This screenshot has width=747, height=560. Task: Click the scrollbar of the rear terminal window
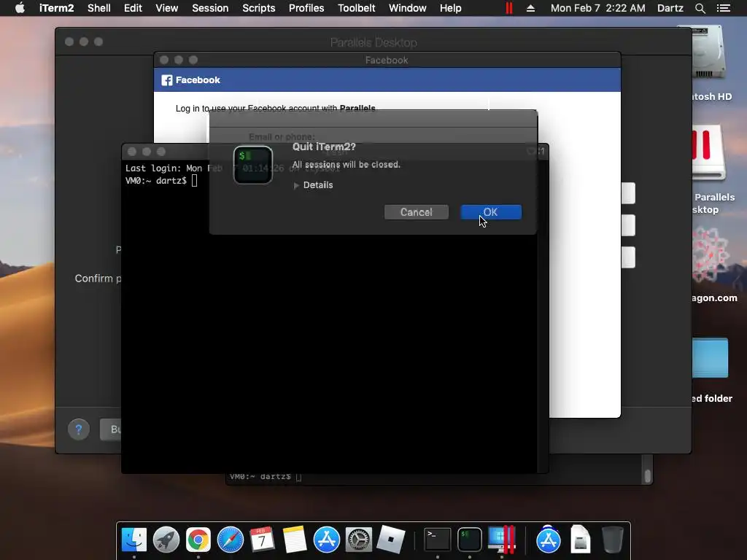[x=647, y=475]
